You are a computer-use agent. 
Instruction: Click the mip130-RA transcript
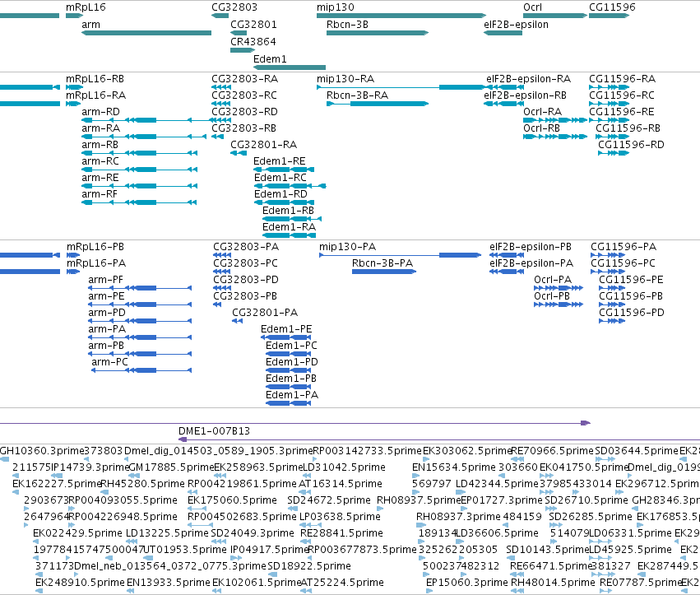[401, 87]
